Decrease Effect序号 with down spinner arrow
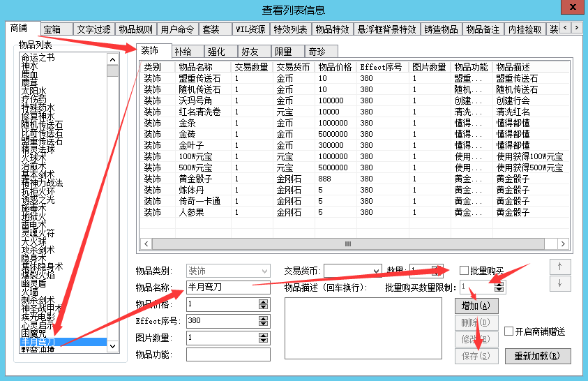Image resolution: width=588 pixels, height=381 pixels. pyautogui.click(x=263, y=324)
